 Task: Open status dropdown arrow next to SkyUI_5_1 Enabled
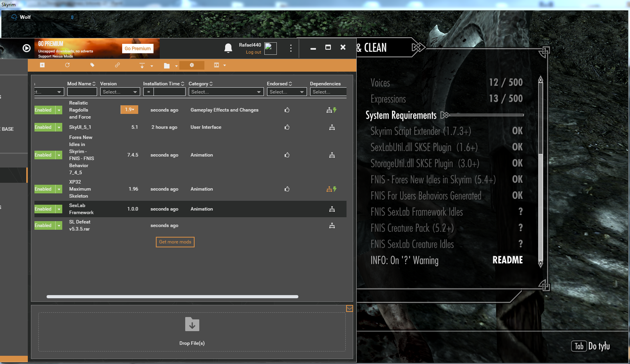click(x=59, y=127)
